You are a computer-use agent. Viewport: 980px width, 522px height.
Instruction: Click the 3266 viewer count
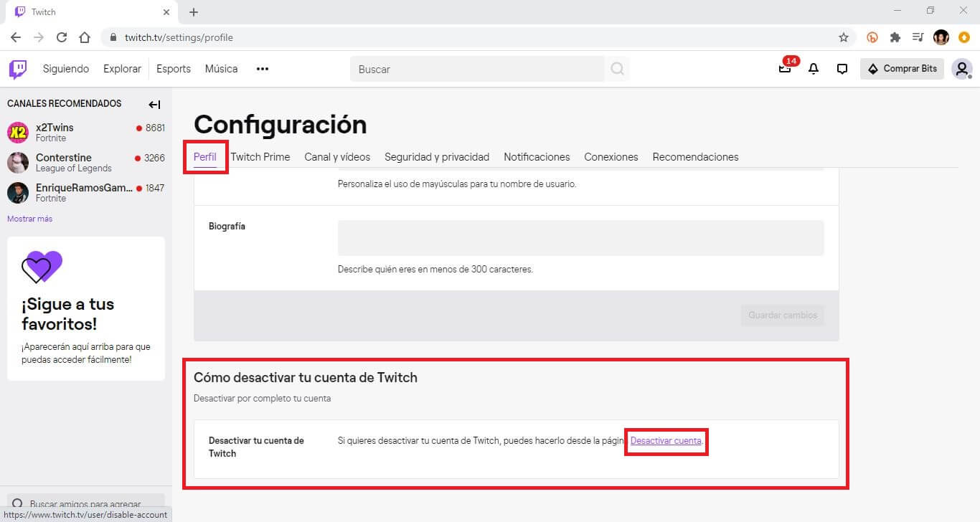click(154, 158)
